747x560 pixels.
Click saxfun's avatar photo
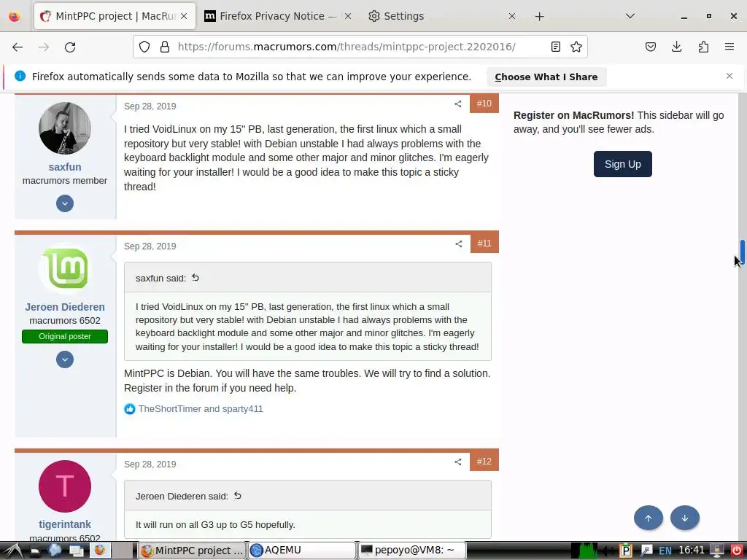coord(65,128)
